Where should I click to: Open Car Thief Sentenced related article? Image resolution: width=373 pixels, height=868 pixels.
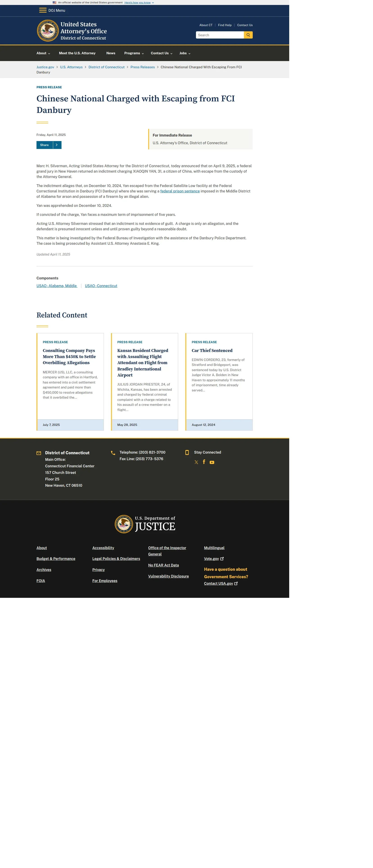212,351
